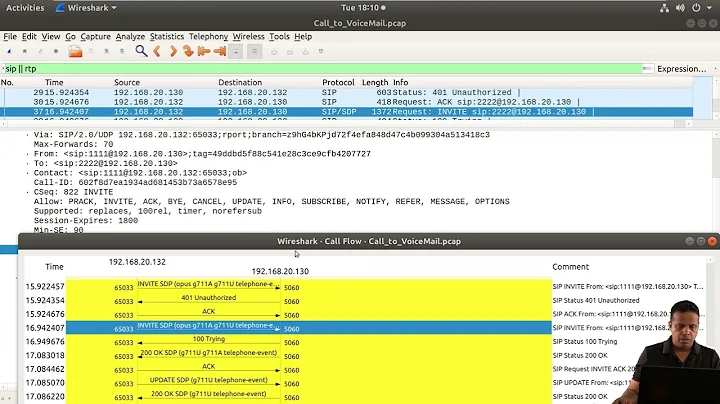Viewport: 720px width, 404px height.
Task: Go forward in packet history
Action: point(173,51)
